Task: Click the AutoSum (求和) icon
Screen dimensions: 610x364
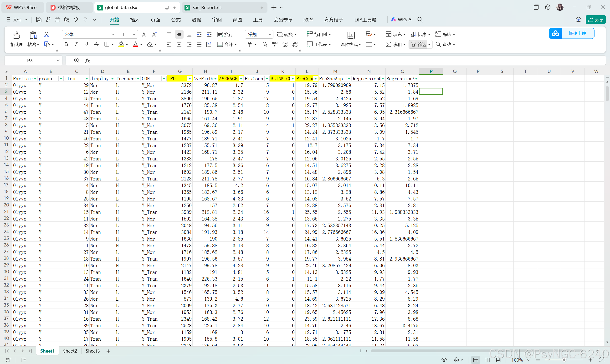Action: coord(389,44)
